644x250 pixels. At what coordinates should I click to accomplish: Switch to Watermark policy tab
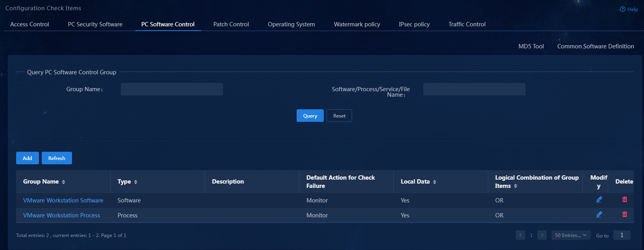357,24
